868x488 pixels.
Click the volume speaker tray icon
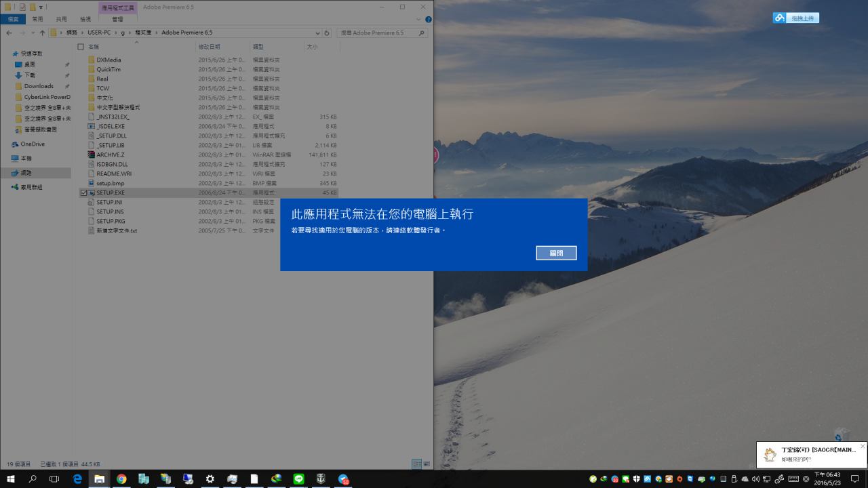(x=755, y=479)
